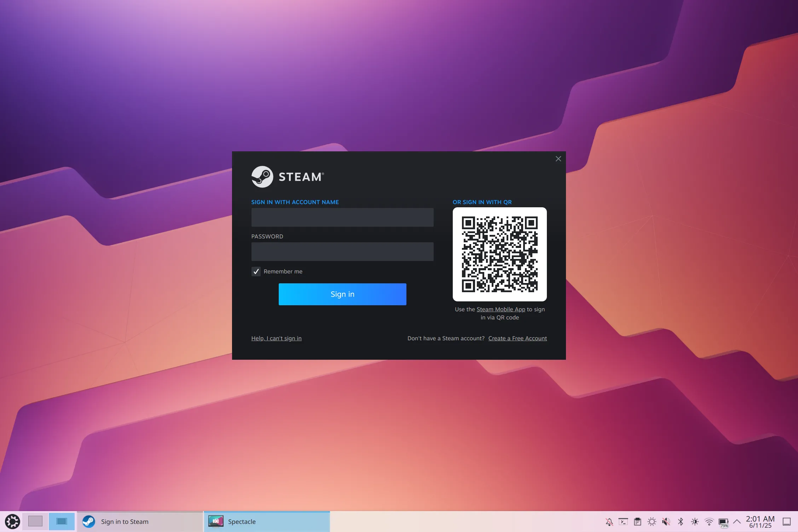Switch to the second virtual desktop

coord(61,521)
